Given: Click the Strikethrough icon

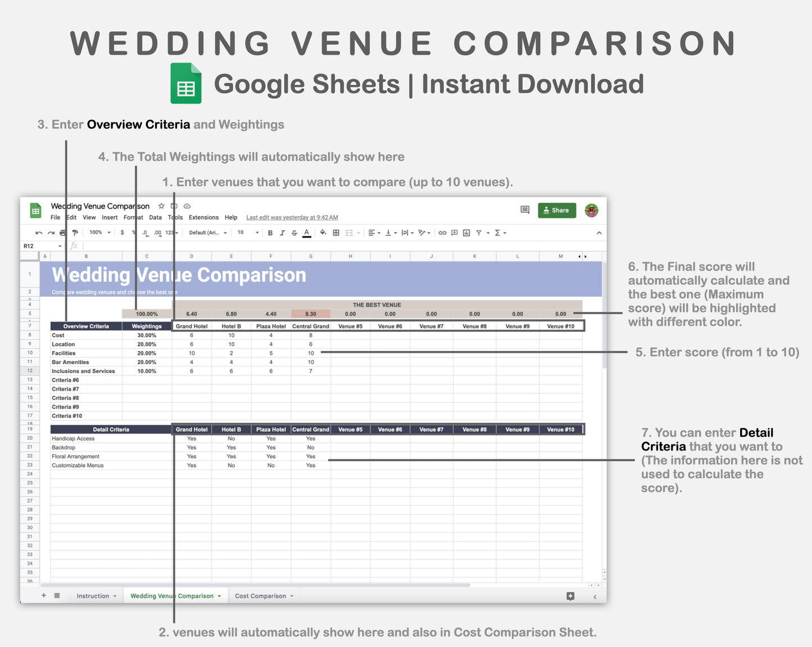Looking at the screenshot, I should tap(294, 233).
